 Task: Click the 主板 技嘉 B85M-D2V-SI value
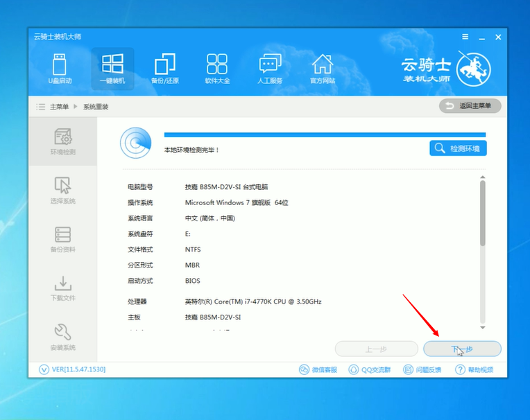click(213, 317)
